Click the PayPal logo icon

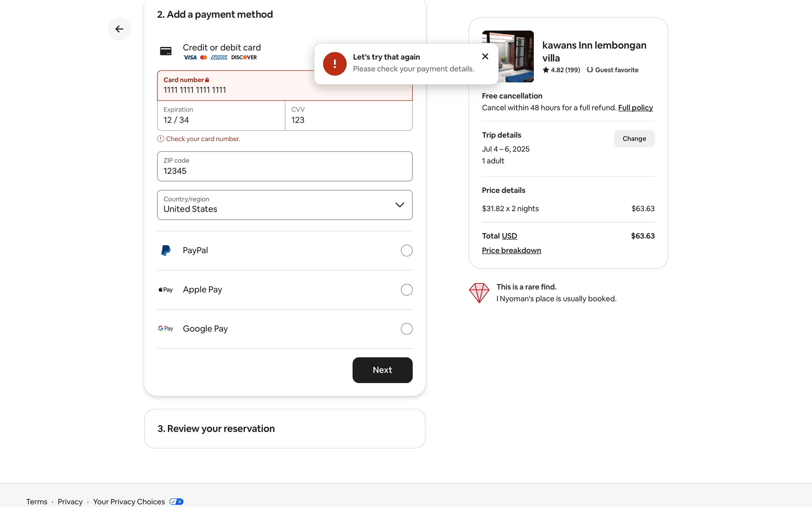pyautogui.click(x=166, y=251)
